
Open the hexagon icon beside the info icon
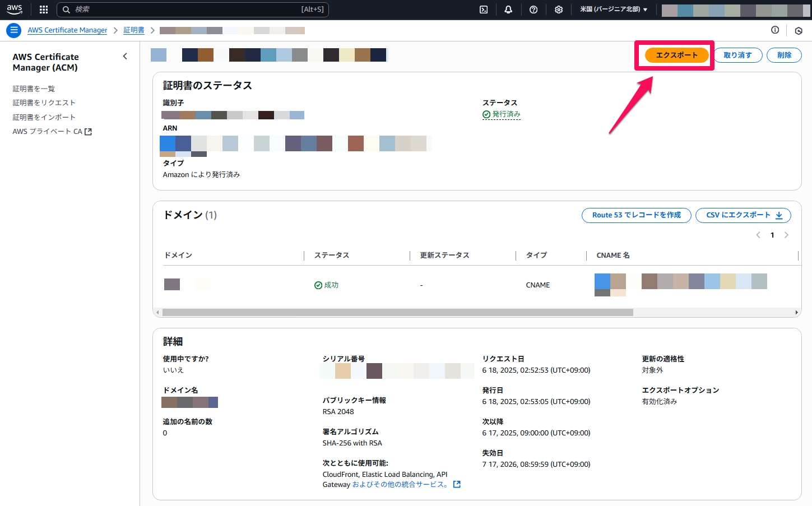coord(799,31)
